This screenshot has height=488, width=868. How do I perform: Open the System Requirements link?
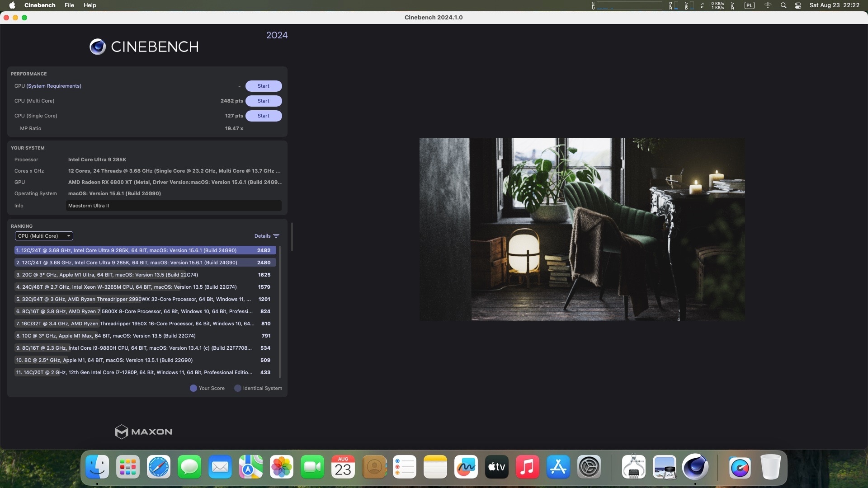tap(54, 86)
